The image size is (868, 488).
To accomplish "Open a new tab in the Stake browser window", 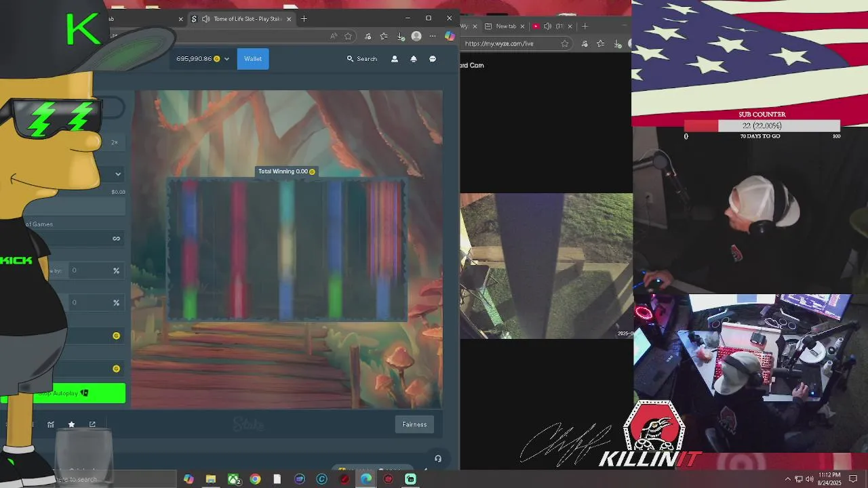I will [x=304, y=19].
